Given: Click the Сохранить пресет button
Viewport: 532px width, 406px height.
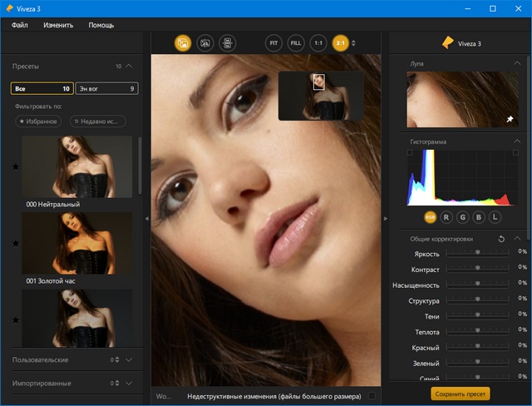Looking at the screenshot, I should [x=461, y=394].
